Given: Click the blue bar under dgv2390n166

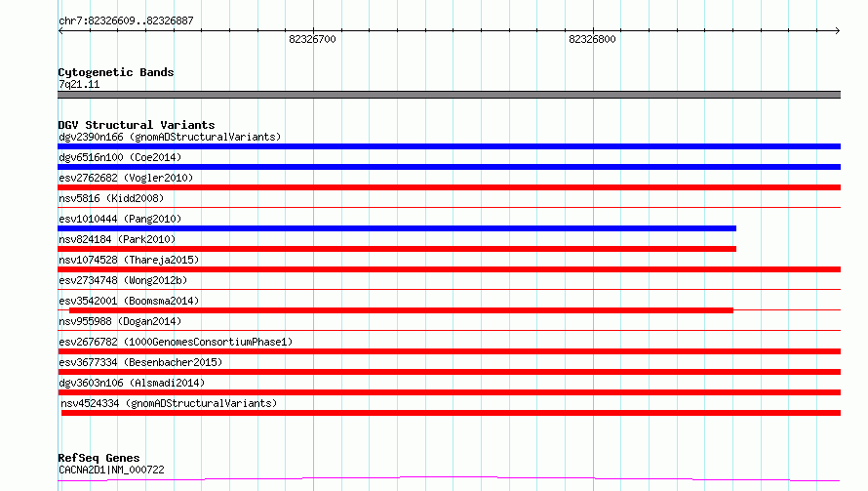Looking at the screenshot, I should (x=449, y=146).
